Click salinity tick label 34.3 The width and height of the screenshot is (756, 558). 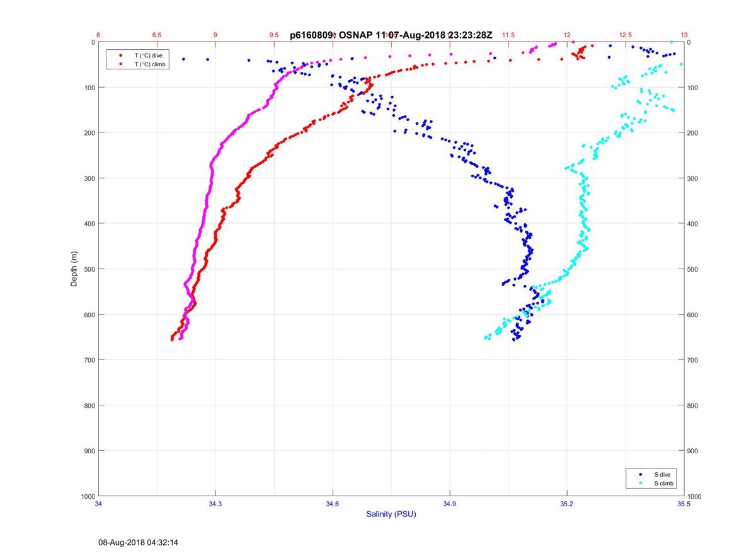(215, 504)
